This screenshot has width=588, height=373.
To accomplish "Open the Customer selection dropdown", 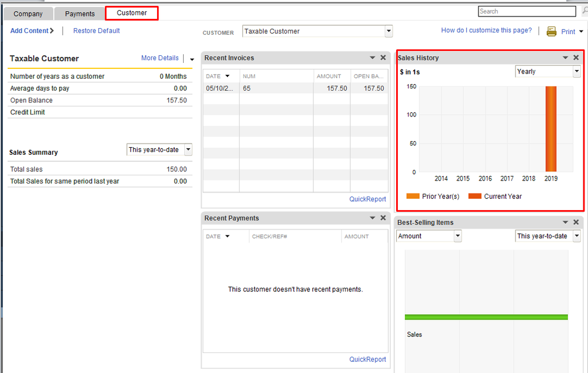I will (x=388, y=31).
